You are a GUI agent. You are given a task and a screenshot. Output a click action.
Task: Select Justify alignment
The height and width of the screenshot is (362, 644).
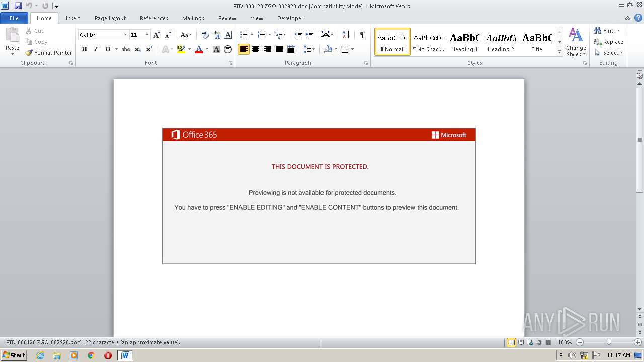[280, 49]
